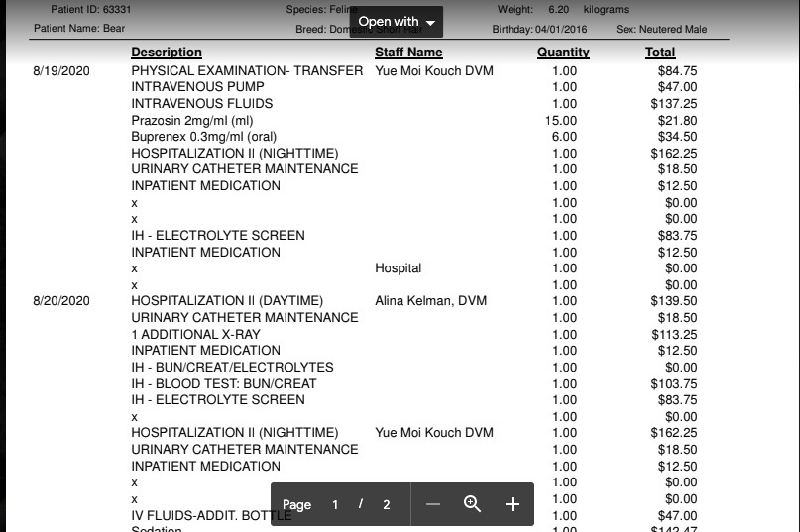Click 'Patient ID: 63331' text
Image resolution: width=800 pixels, height=532 pixels.
[91, 9]
